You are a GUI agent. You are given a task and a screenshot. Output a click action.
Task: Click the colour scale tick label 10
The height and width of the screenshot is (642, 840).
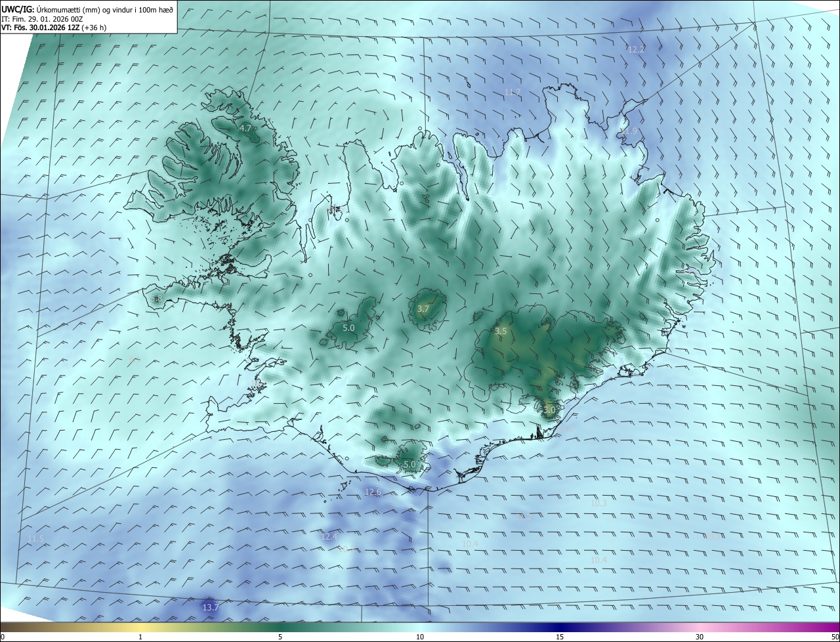coord(420,637)
